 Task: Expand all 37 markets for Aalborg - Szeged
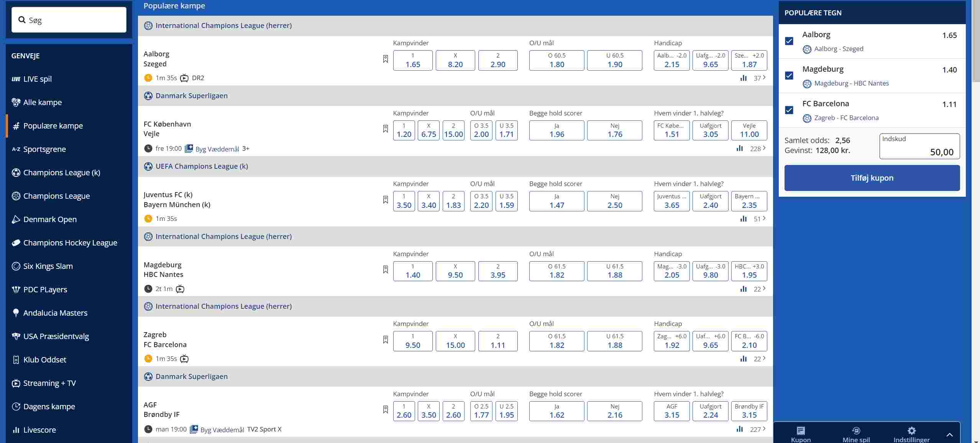click(760, 78)
